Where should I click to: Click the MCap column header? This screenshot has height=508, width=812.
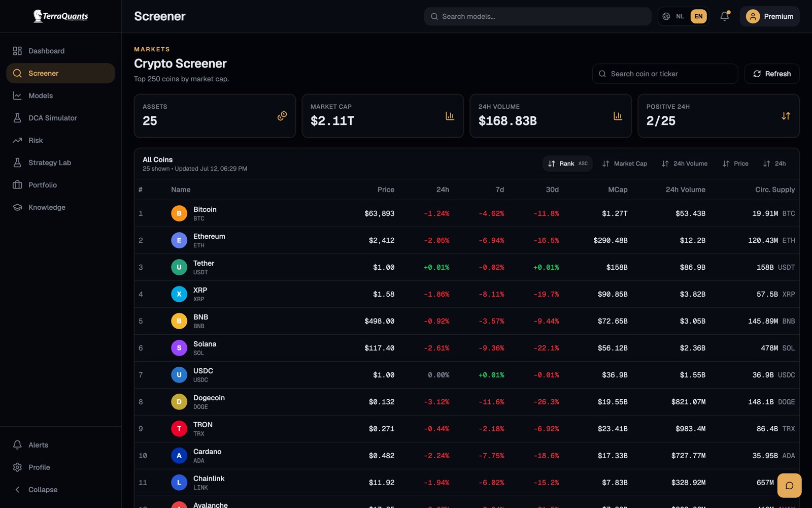tap(618, 189)
